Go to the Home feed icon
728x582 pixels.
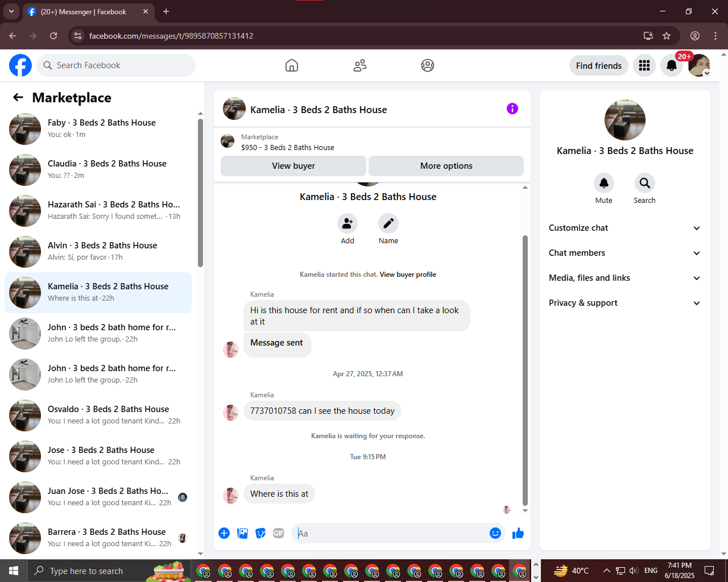click(x=292, y=65)
